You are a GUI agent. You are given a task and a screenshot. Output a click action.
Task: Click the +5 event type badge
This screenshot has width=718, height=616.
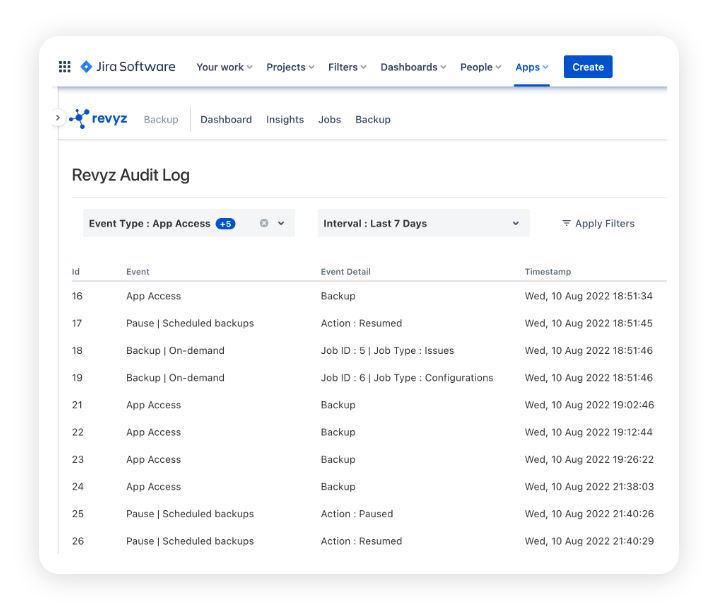(225, 224)
